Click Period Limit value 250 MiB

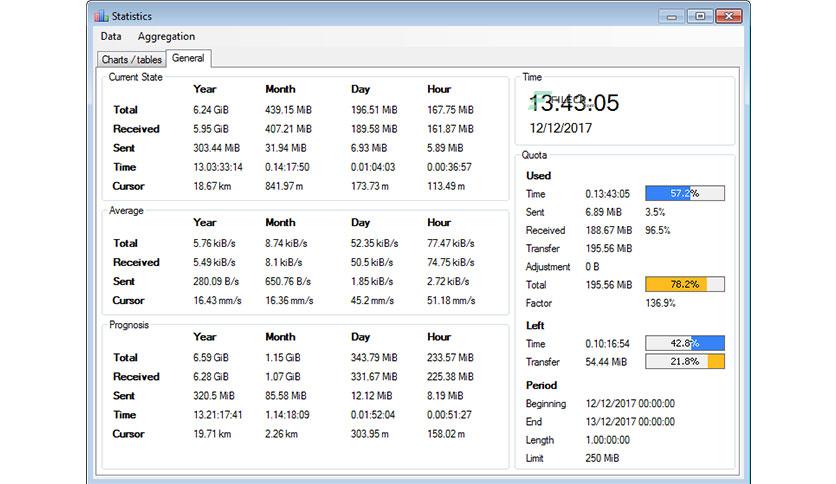(x=602, y=458)
